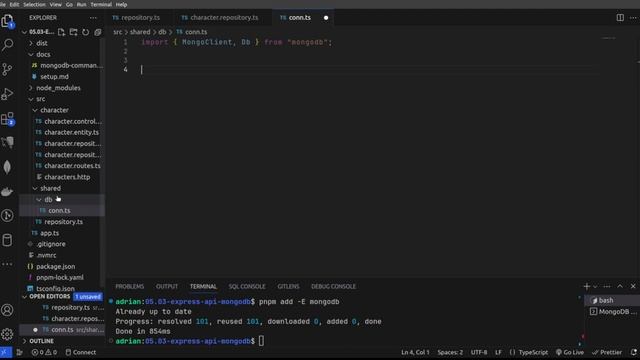Screen dimensions: 640x360
Task: Open the Source Control view
Action: click(7, 69)
